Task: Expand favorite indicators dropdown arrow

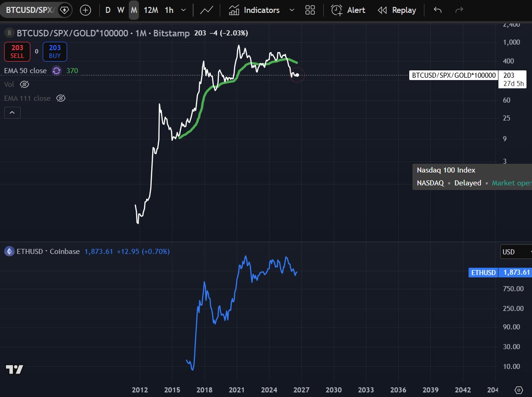Action: [292, 10]
